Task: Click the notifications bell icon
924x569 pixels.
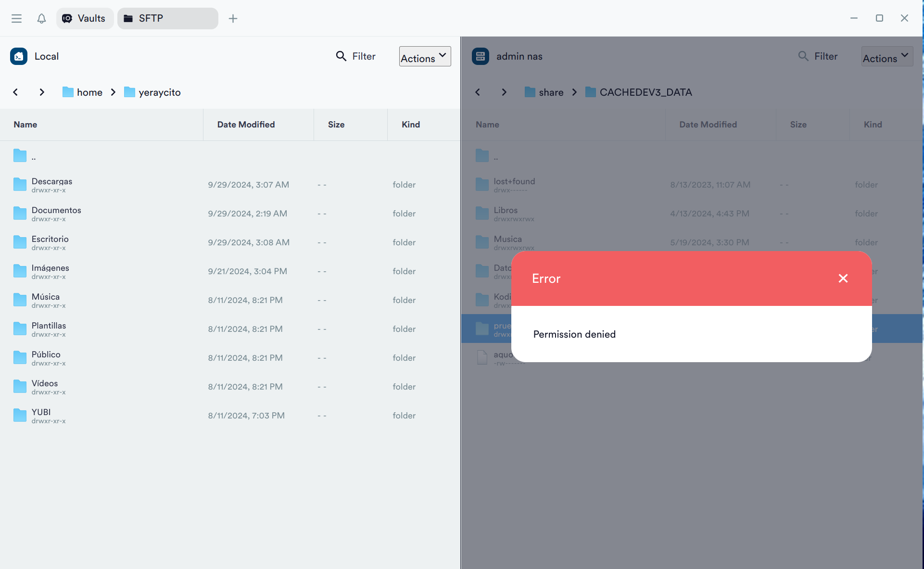Action: point(41,18)
